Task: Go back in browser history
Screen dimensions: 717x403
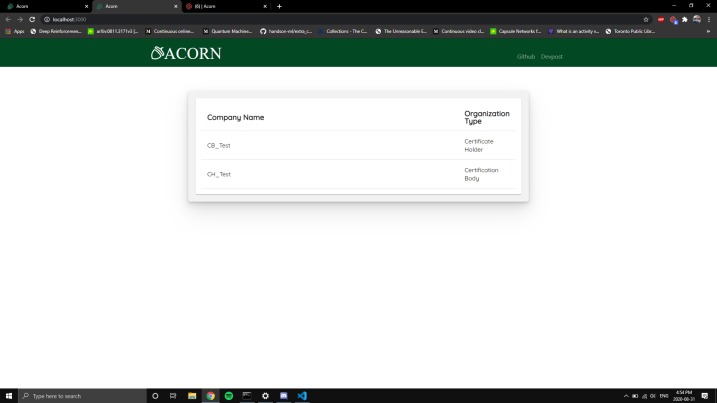Action: 8,20
